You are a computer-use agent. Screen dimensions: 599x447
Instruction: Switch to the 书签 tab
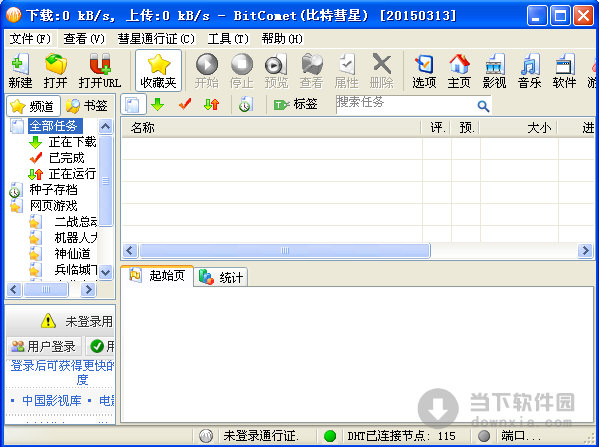(87, 106)
